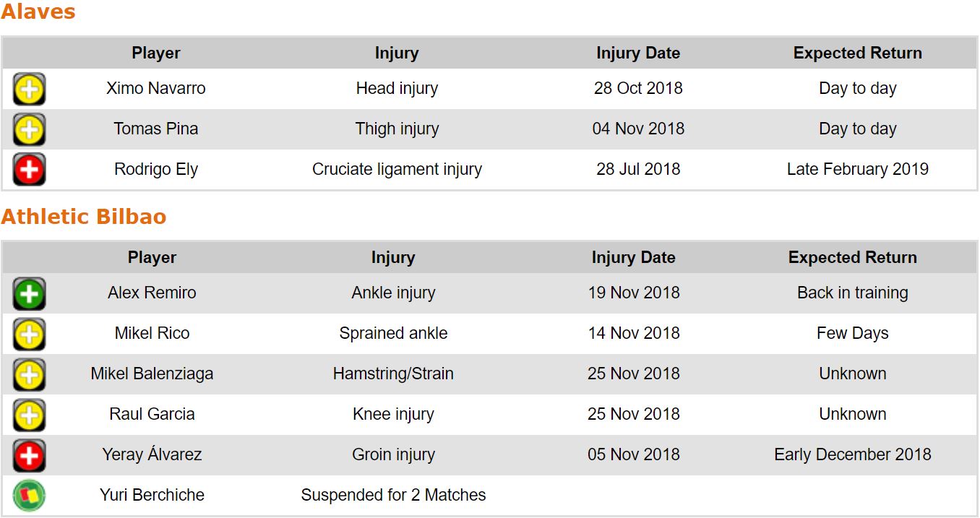
Task: Open the Athletic Bilbao team heading
Action: coord(84,217)
